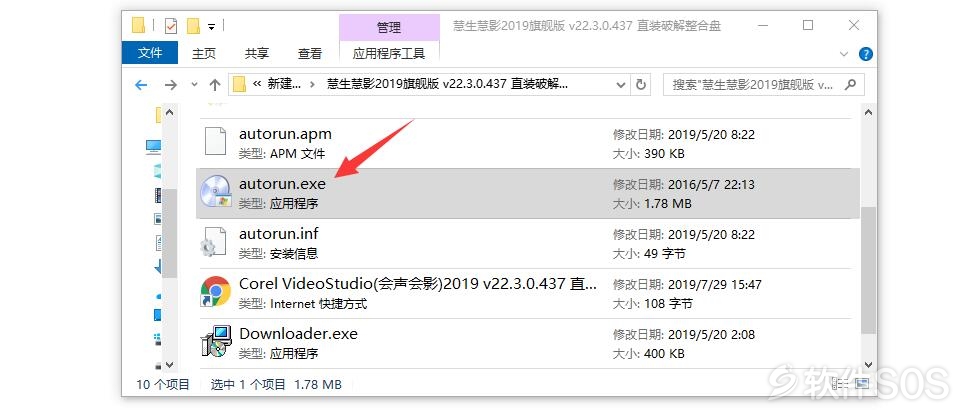Screen dimensions: 964x410
Task: Maximize the File Explorer window
Action: point(808,25)
